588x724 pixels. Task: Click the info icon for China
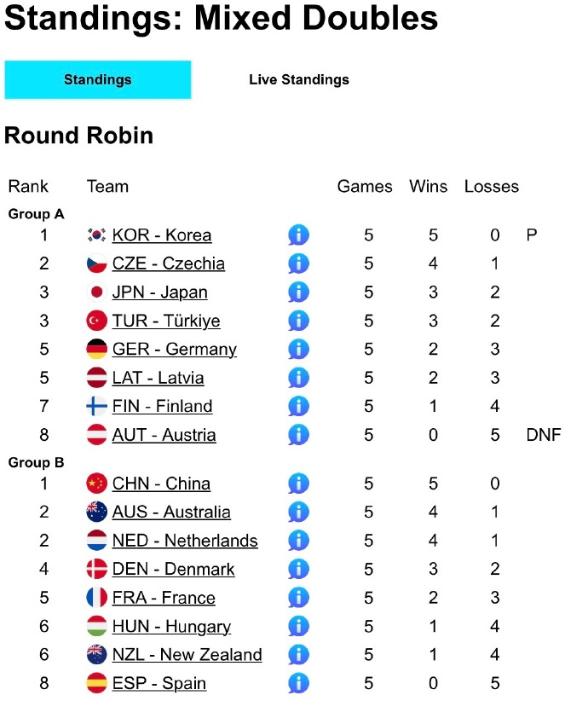pyautogui.click(x=298, y=484)
